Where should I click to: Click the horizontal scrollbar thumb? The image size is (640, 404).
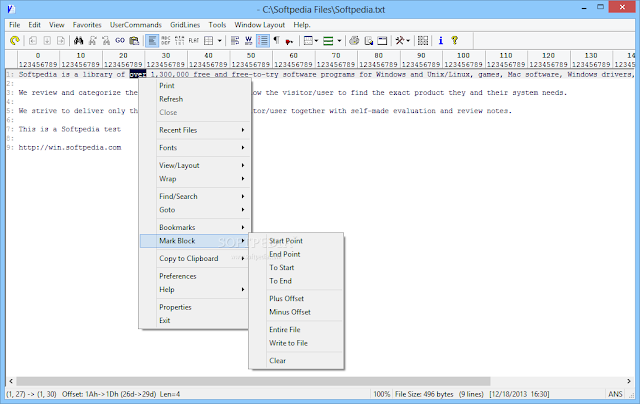tap(253, 381)
